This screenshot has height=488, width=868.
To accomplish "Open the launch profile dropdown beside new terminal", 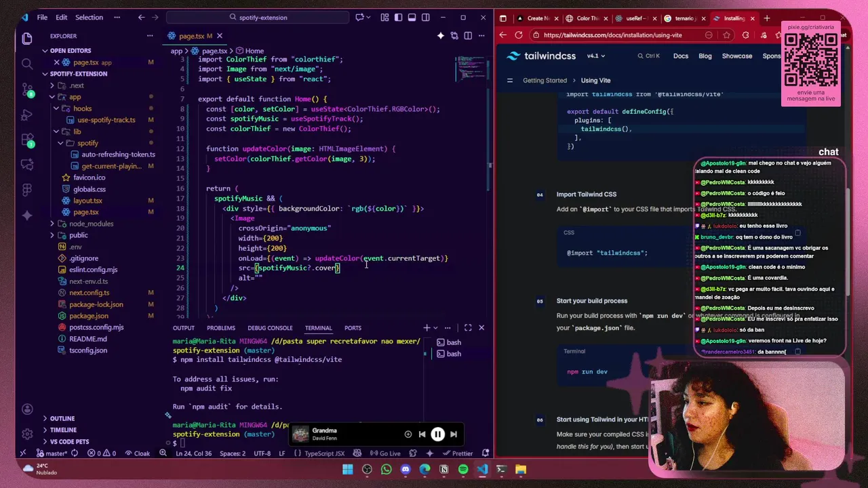I will coord(437,328).
